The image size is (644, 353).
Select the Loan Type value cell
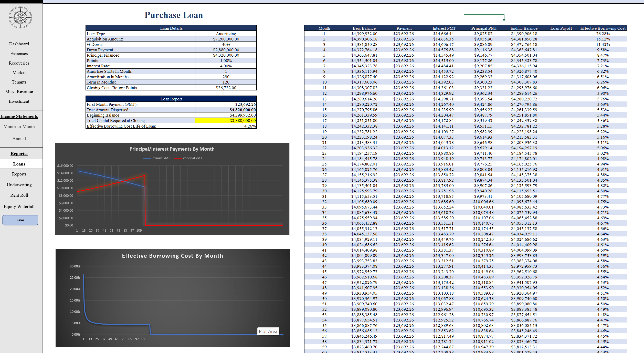[226, 34]
